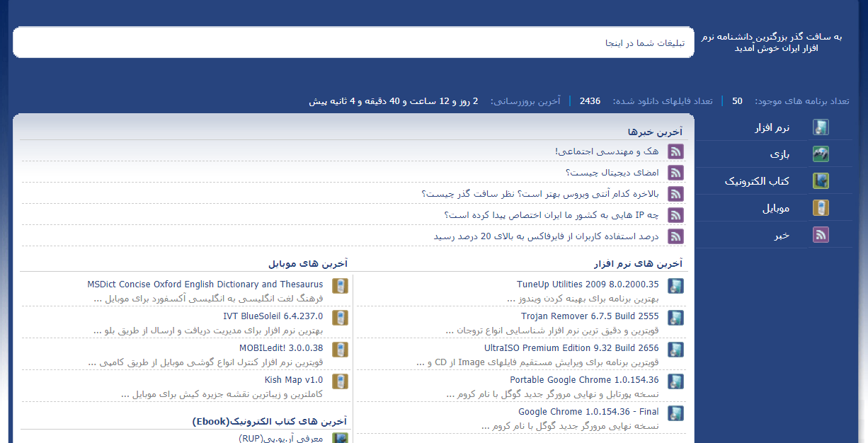The width and height of the screenshot is (868, 443).
Task: Open the موبایل category menu item
Action: tap(776, 208)
